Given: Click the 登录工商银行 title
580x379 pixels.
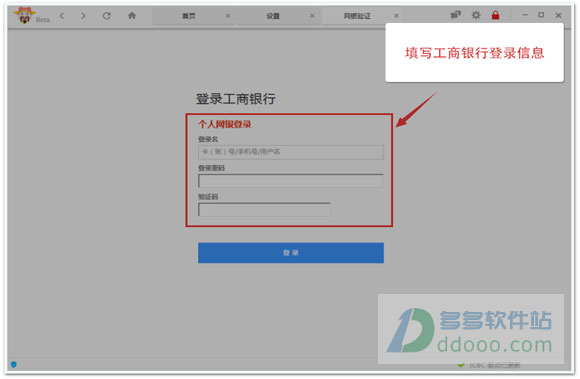Looking at the screenshot, I should (236, 99).
